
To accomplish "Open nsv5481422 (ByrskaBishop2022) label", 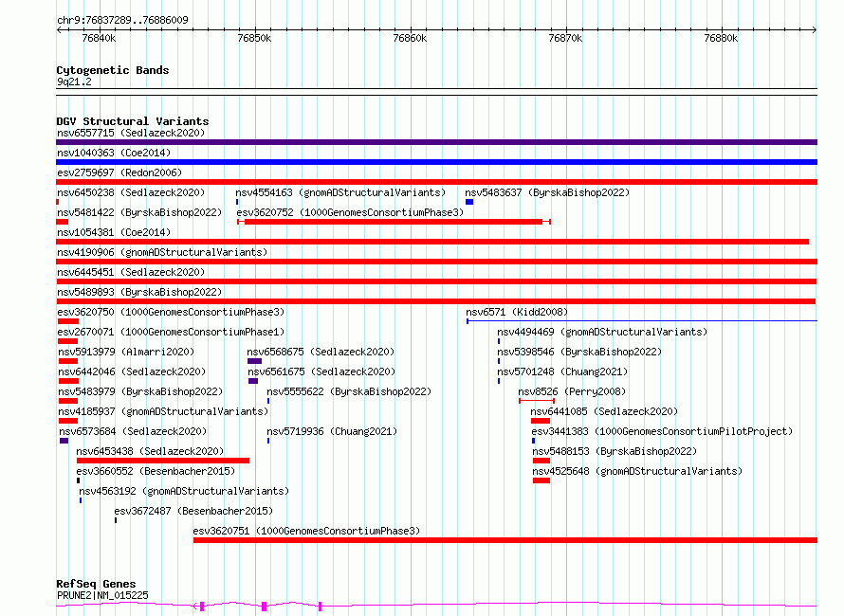I will pyautogui.click(x=139, y=212).
